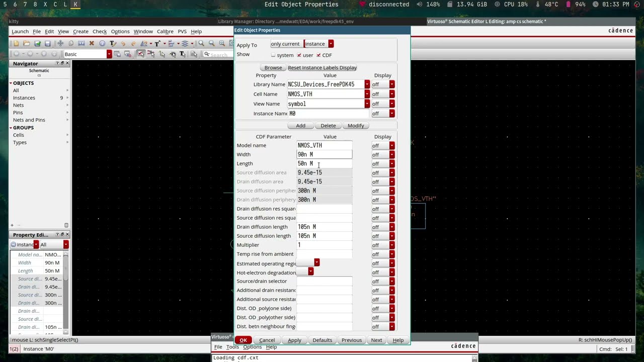
Task: Click the Property Editor float-window icon
Action: click(62, 235)
